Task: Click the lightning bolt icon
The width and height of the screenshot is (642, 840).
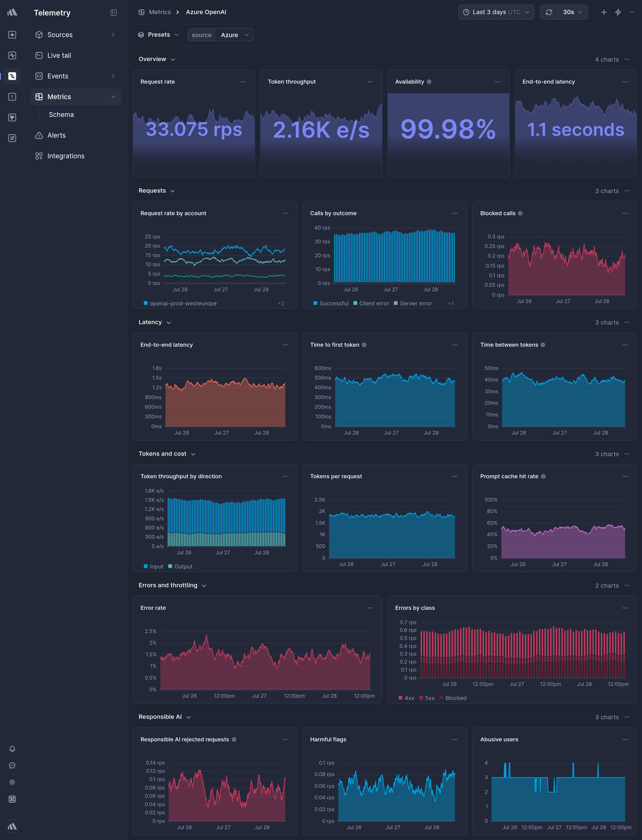Action: [x=618, y=12]
